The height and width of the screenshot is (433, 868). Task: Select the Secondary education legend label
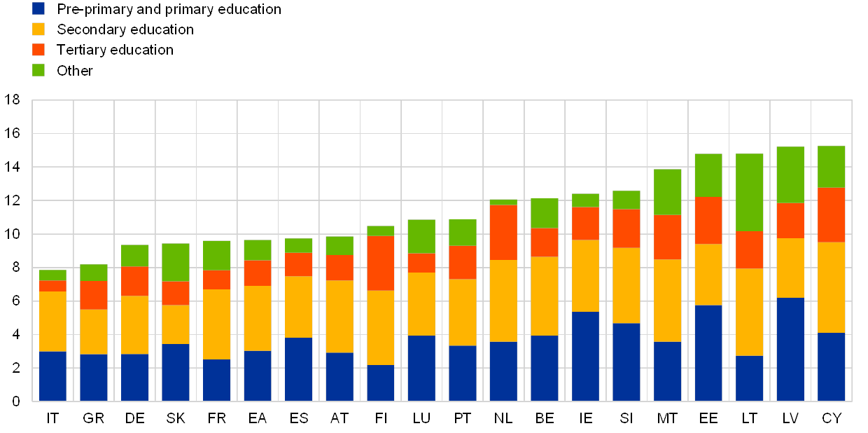[x=125, y=29]
